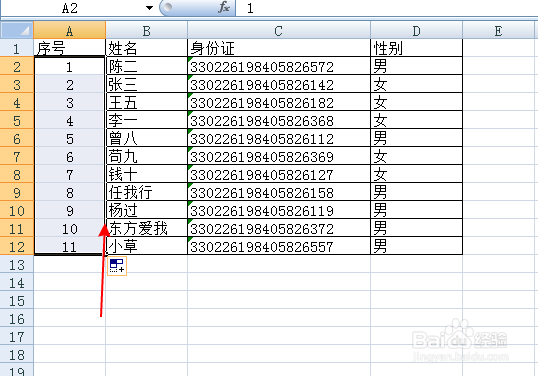Select row 2 header
This screenshot has width=538, height=376.
pos(17,66)
